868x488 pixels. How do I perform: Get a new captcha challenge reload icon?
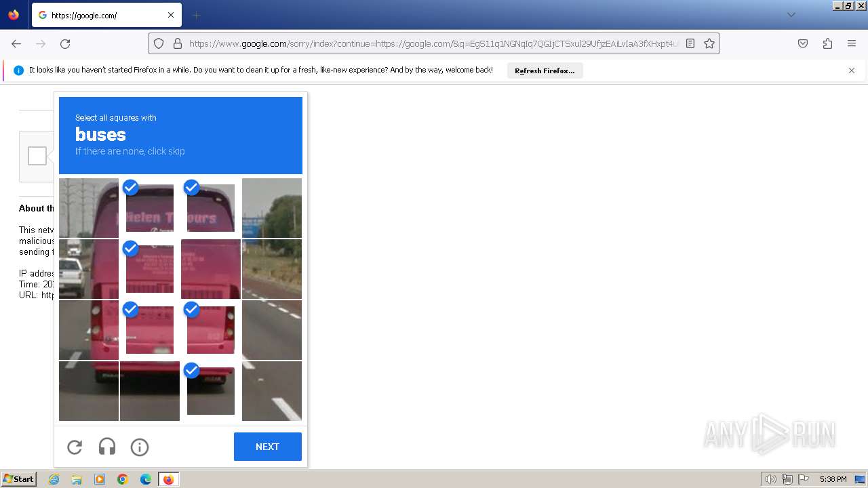[x=75, y=447]
